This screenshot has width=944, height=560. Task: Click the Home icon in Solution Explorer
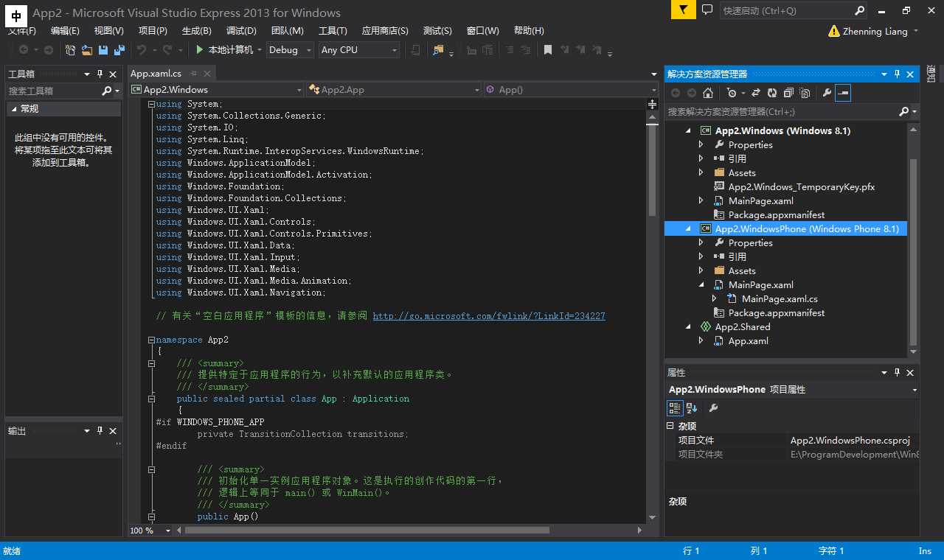[x=708, y=93]
